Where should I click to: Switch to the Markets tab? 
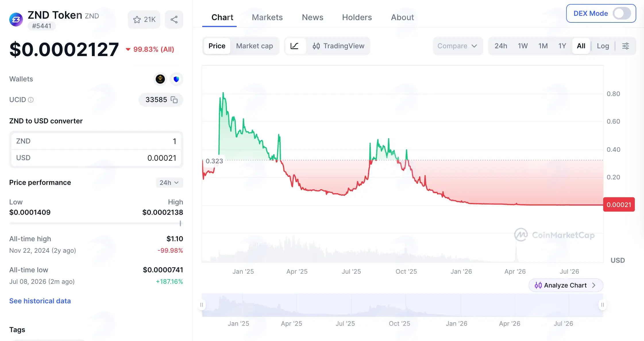(x=267, y=17)
